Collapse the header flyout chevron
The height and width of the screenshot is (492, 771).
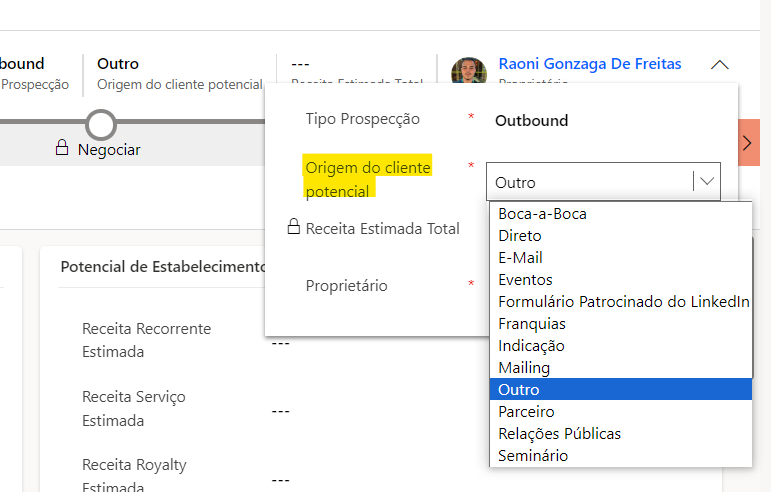[x=720, y=64]
